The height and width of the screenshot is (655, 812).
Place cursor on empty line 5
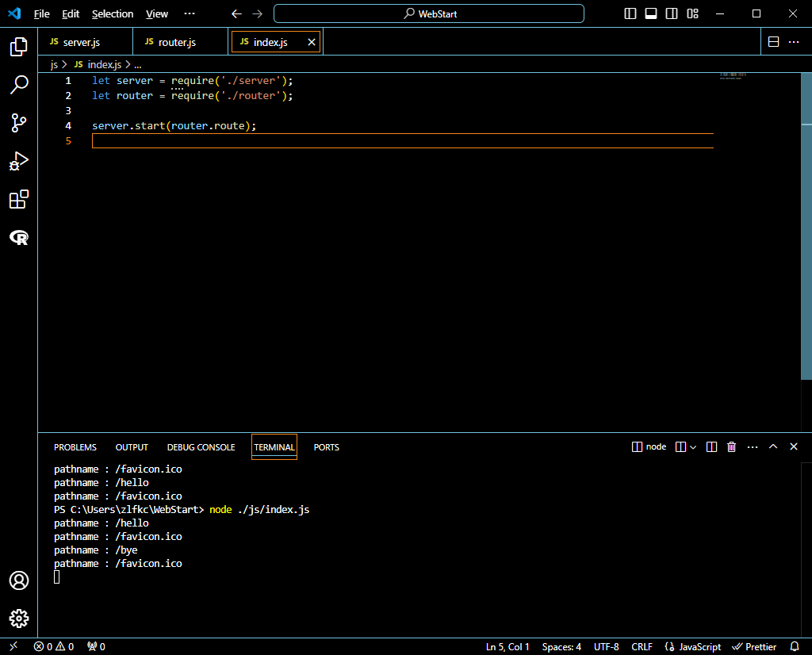[x=402, y=141]
